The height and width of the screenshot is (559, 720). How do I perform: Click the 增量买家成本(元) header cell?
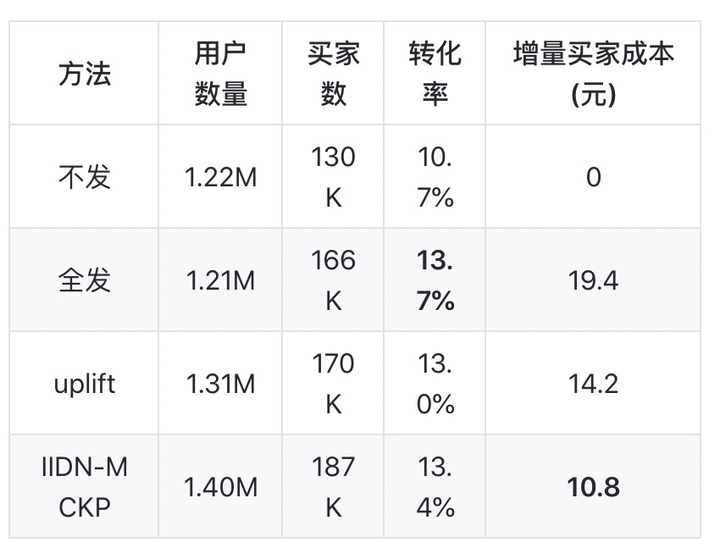[x=593, y=73]
